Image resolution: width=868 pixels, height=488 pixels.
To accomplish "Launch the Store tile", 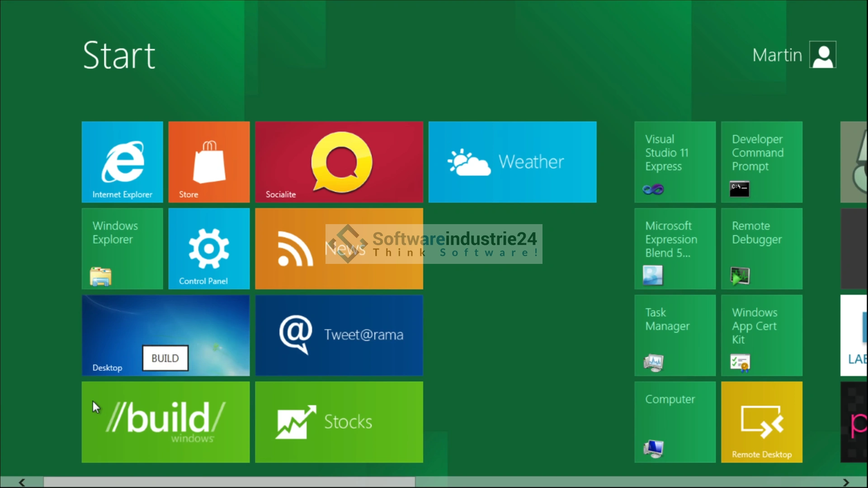I will tap(209, 162).
